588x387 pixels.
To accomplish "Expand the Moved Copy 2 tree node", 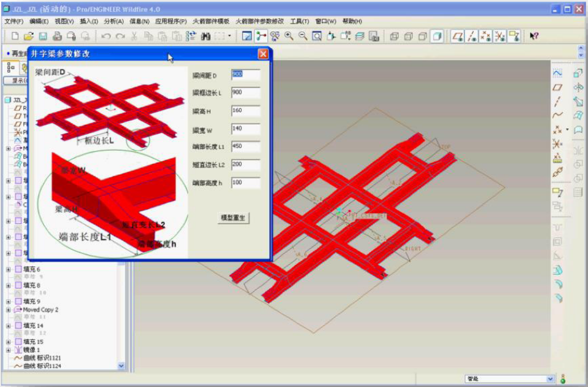I will pyautogui.click(x=8, y=310).
